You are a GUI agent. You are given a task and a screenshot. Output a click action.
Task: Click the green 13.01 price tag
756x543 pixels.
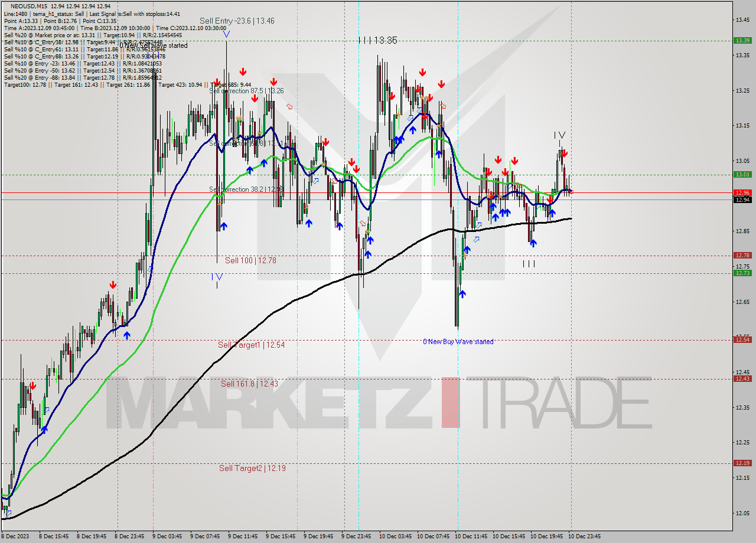pos(742,174)
